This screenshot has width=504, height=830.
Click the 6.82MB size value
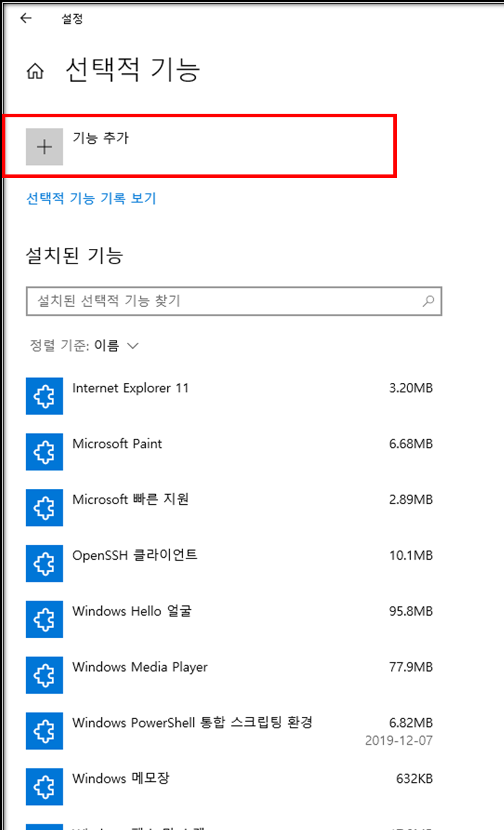click(411, 723)
